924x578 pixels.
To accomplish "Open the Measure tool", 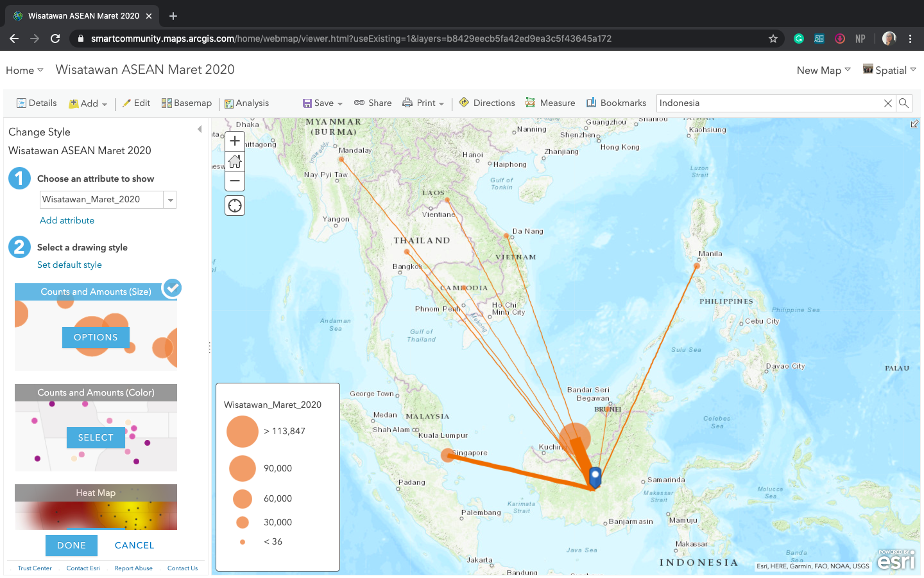I will 550,103.
